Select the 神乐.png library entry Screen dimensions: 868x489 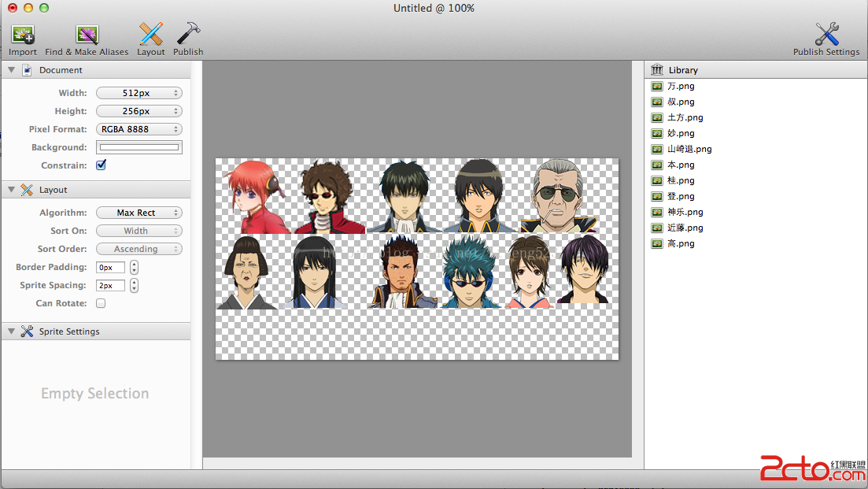click(755, 212)
